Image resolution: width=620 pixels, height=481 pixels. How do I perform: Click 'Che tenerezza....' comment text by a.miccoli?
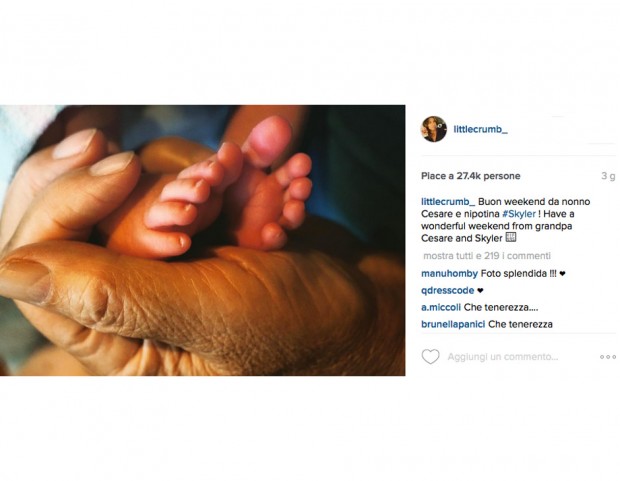(501, 307)
